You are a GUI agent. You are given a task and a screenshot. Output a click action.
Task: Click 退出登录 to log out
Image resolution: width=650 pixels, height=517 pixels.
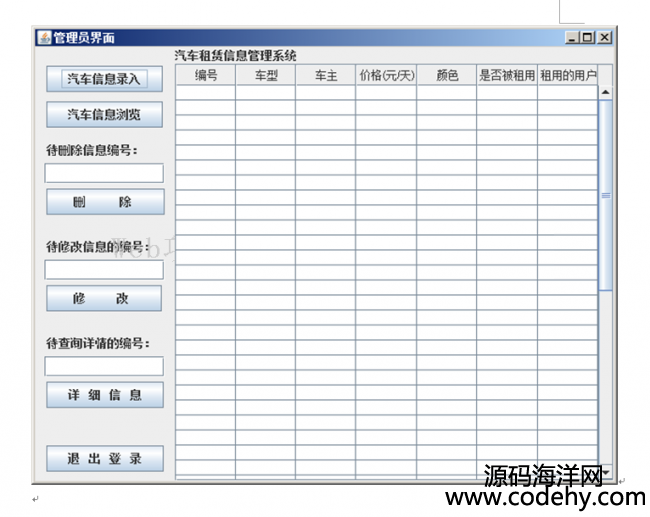pos(104,459)
